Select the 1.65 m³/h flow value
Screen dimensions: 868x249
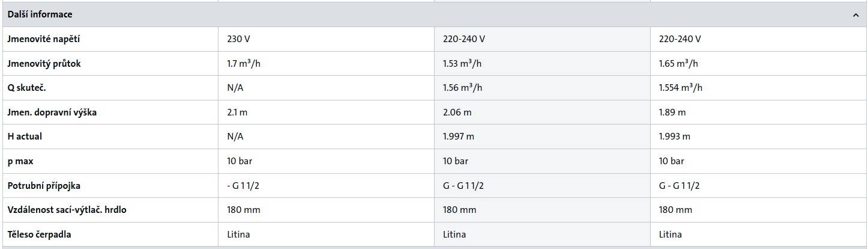[678, 64]
